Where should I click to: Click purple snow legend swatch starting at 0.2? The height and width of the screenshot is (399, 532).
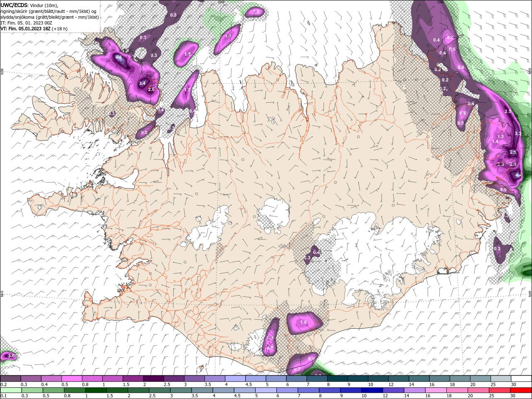pos(10,379)
